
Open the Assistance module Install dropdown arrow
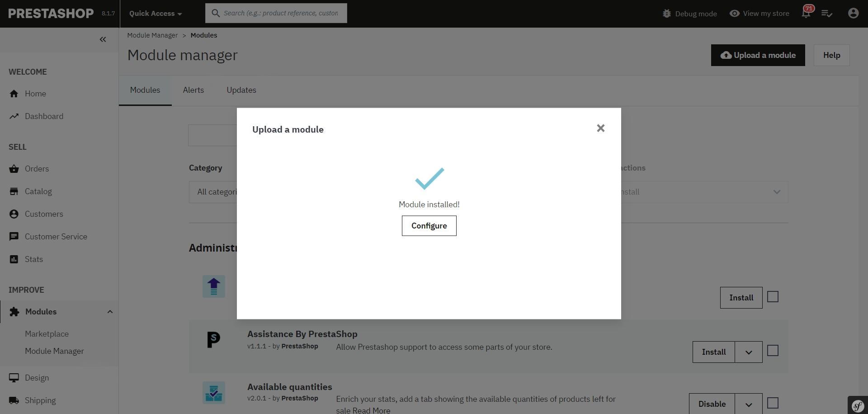(x=749, y=352)
